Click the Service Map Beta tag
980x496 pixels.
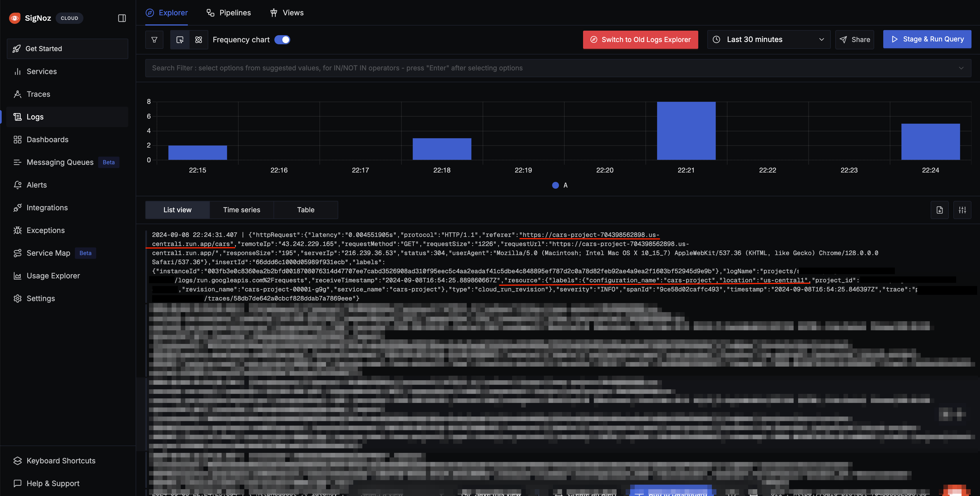(x=85, y=253)
